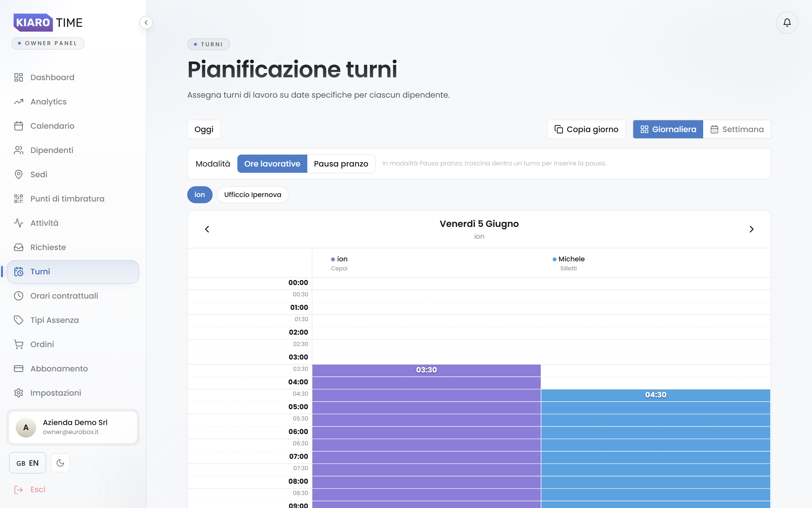
Task: Open Impostazioni page
Action: pyautogui.click(x=73, y=393)
